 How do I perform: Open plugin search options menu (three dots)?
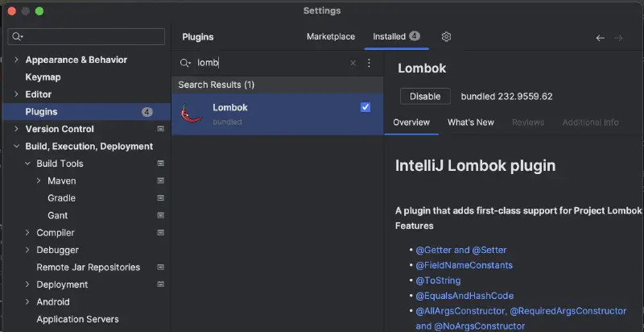point(369,63)
